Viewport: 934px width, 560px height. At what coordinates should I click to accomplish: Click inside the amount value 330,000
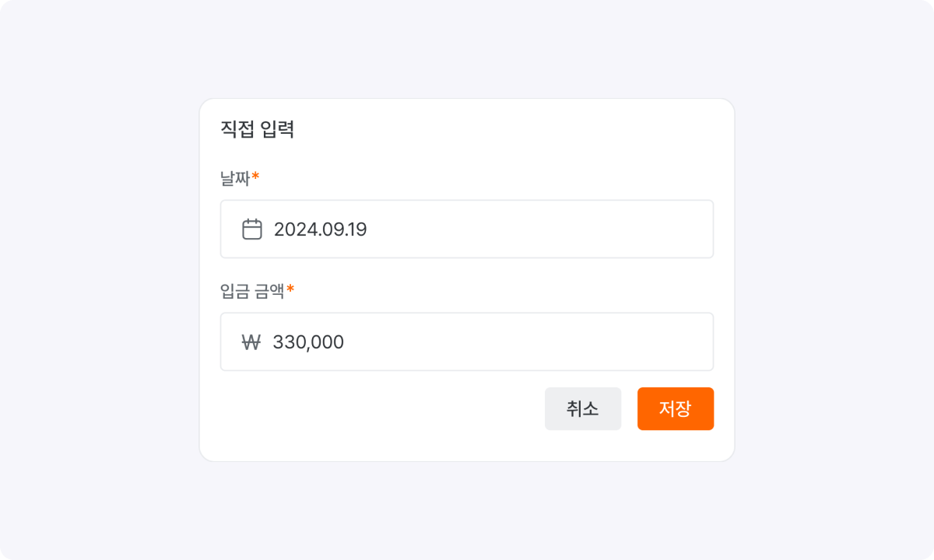pyautogui.click(x=309, y=341)
